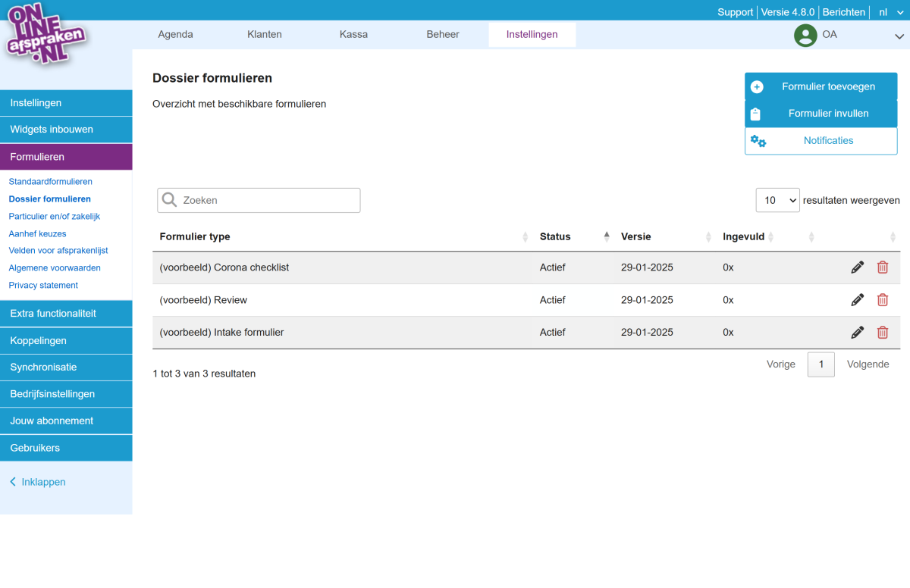This screenshot has width=910, height=588.
Task: Click the pencil icon for Review form
Action: 857,299
